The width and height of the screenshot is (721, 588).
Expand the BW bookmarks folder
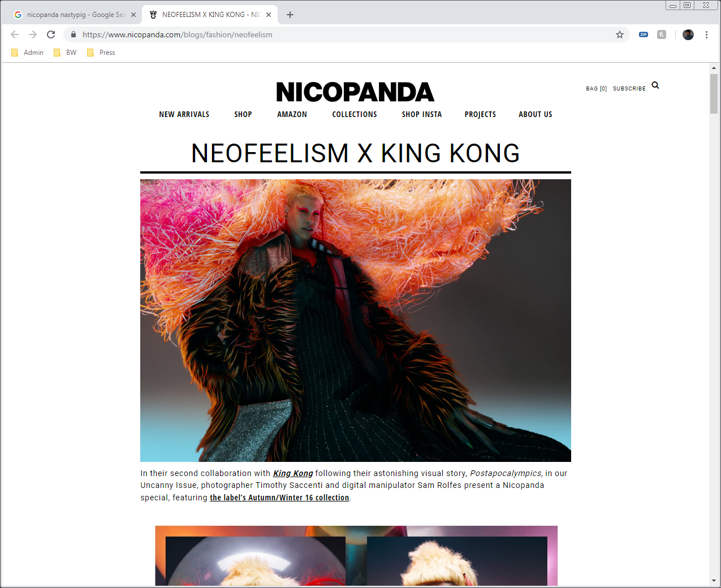pos(64,52)
